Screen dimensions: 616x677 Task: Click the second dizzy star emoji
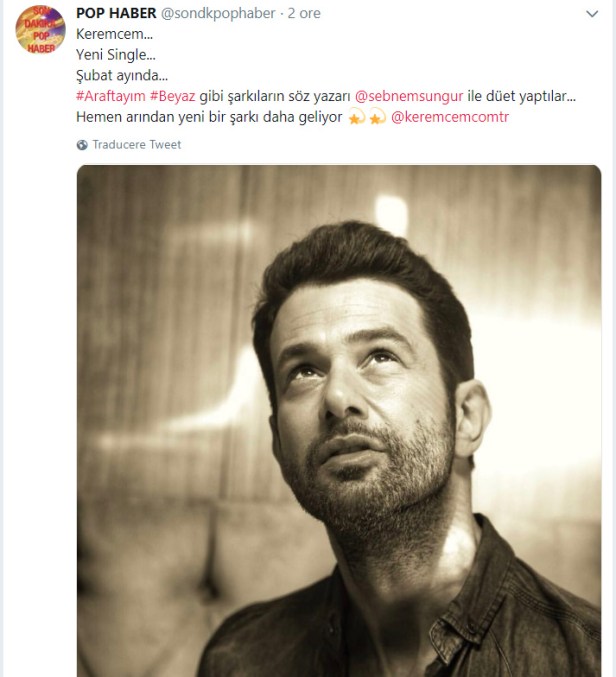(375, 118)
